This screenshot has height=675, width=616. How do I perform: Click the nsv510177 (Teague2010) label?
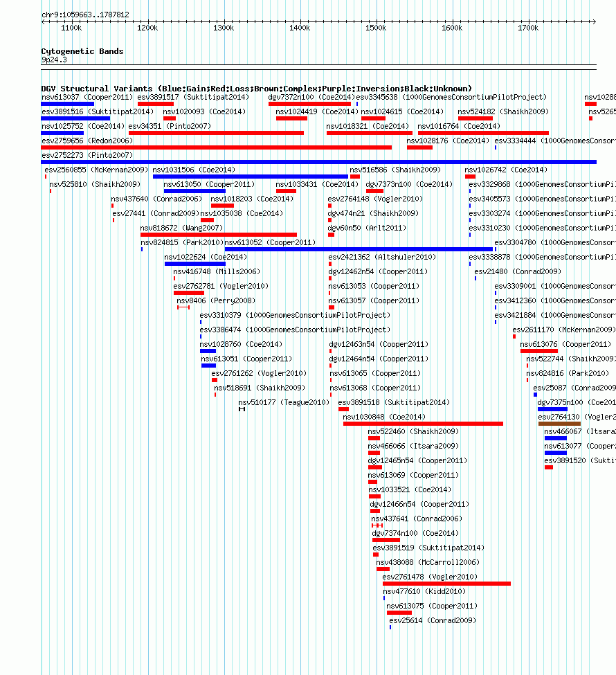(x=284, y=402)
